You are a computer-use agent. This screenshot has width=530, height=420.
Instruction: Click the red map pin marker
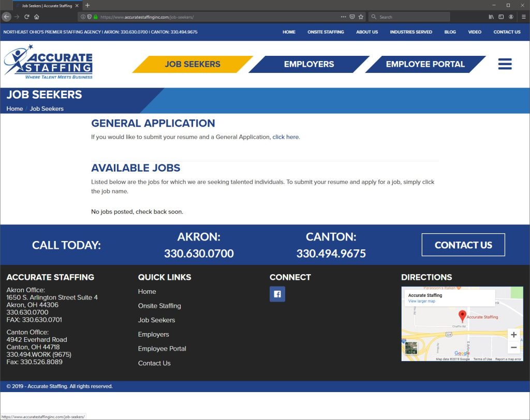click(462, 316)
